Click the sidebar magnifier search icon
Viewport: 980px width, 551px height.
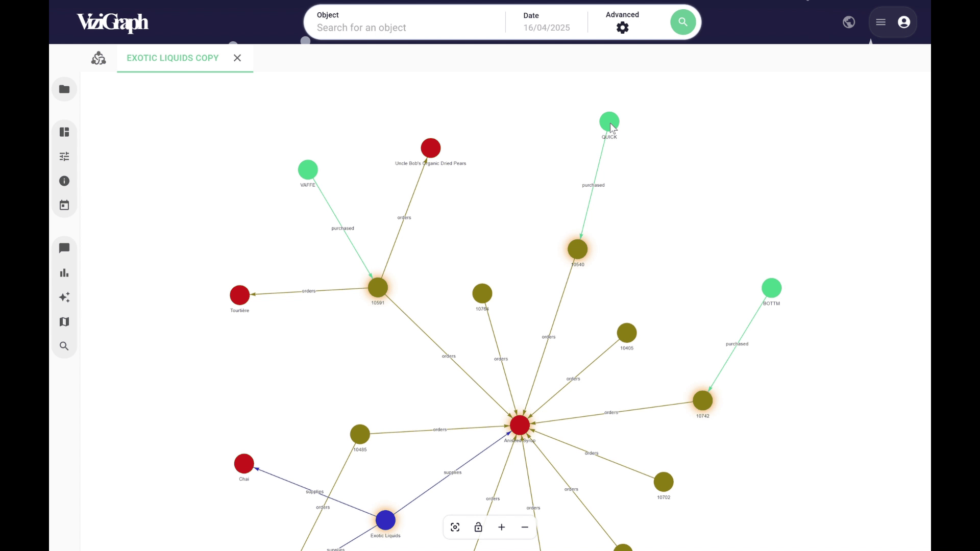(x=64, y=346)
